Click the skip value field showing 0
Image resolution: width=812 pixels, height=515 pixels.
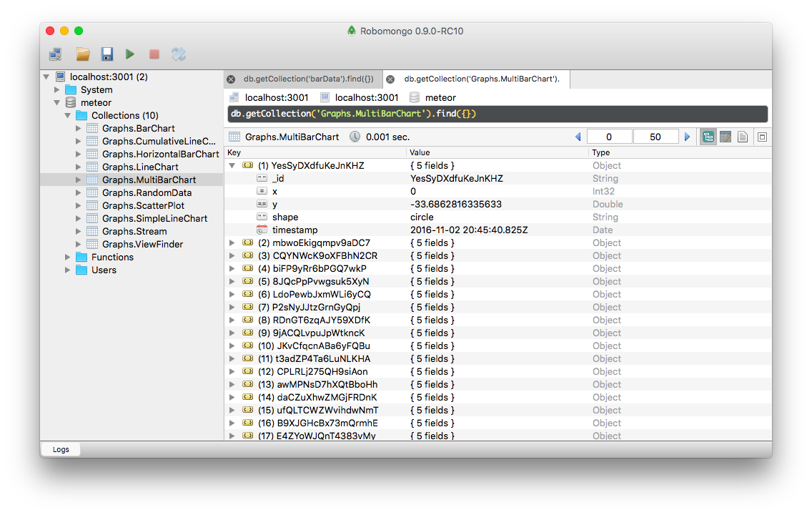click(x=609, y=137)
